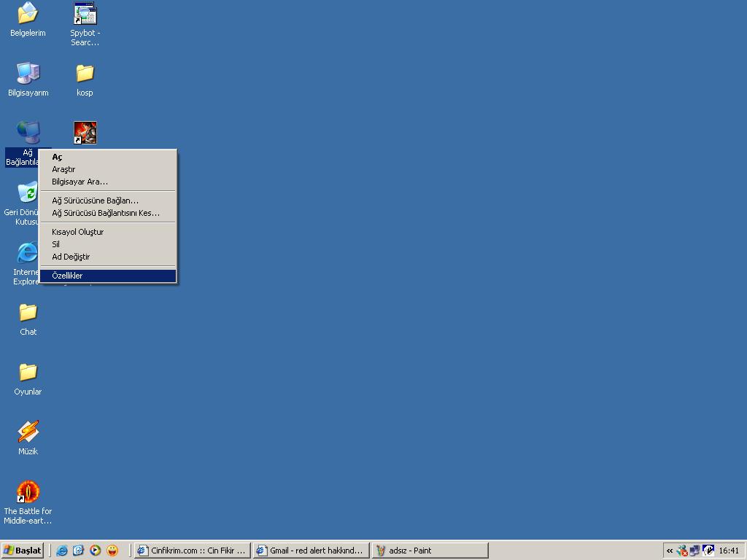Launch Internet Explorer from quick launch bar
This screenshot has height=560, width=747.
(62, 551)
